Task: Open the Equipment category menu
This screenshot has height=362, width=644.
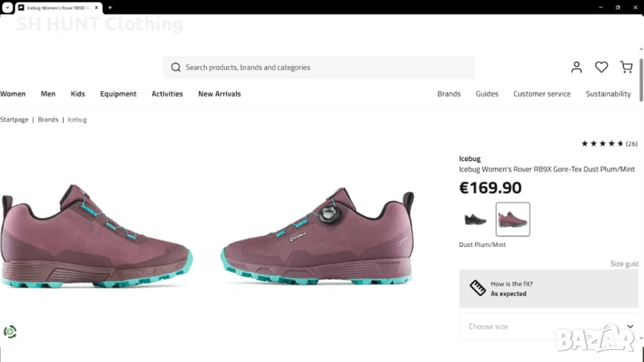Action: tap(118, 94)
